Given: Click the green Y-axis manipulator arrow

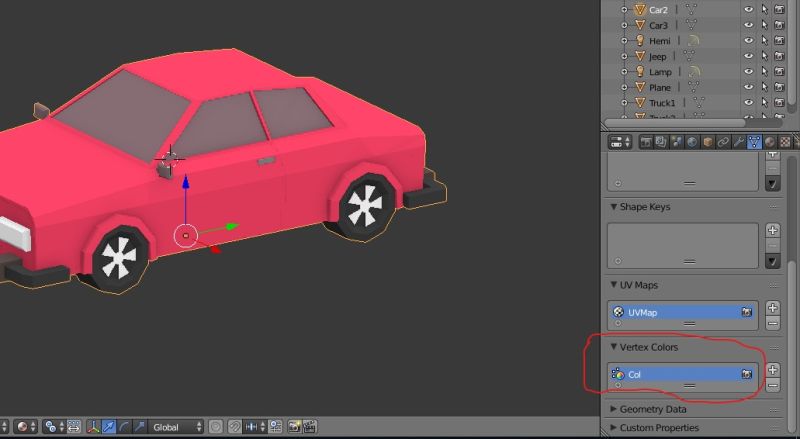Looking at the screenshot, I should click(232, 226).
